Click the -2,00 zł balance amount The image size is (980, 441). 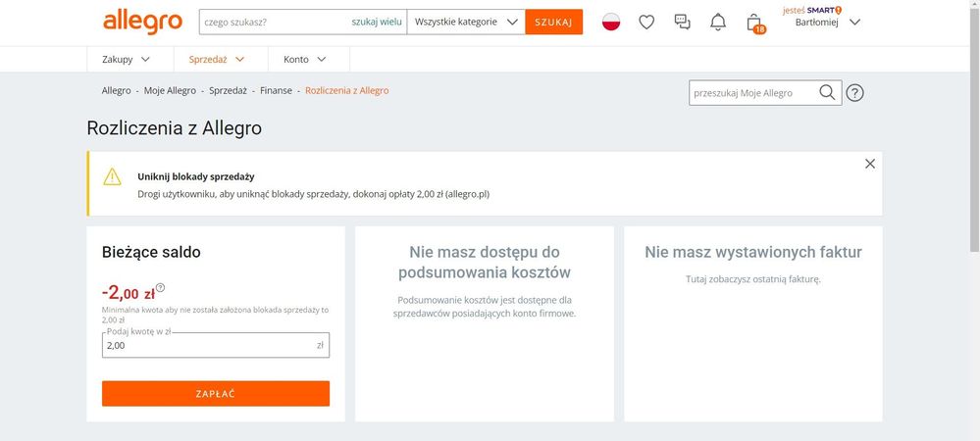pos(129,292)
